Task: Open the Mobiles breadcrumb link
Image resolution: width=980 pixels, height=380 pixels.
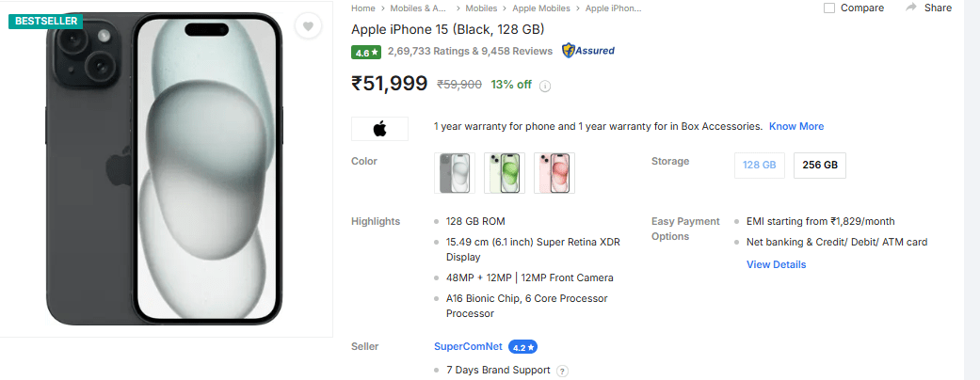Action: pyautogui.click(x=482, y=8)
